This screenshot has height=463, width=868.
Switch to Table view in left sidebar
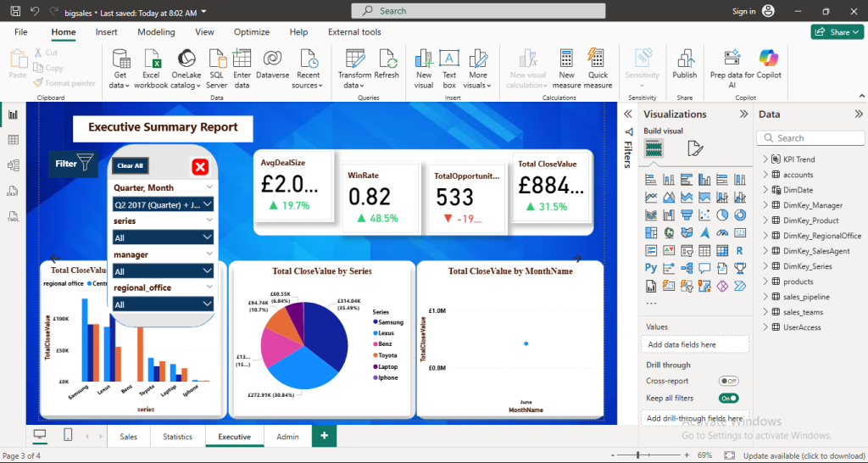(x=14, y=140)
